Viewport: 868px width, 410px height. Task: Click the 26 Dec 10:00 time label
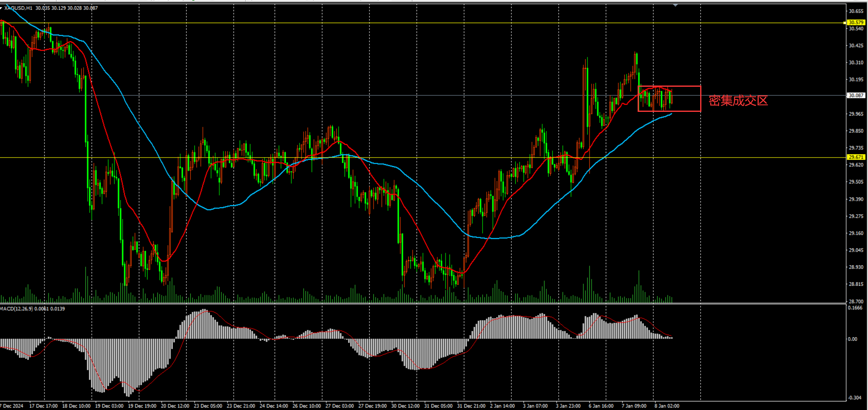coord(307,406)
